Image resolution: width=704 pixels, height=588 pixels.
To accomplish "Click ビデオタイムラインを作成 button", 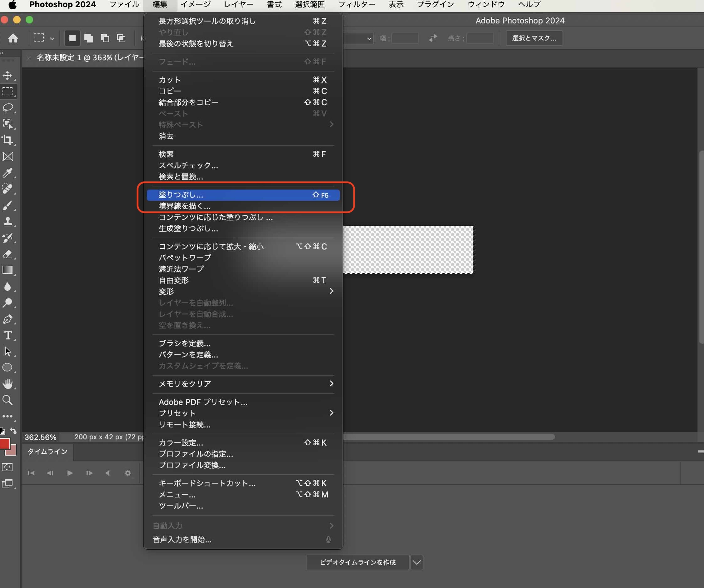I will pyautogui.click(x=357, y=562).
